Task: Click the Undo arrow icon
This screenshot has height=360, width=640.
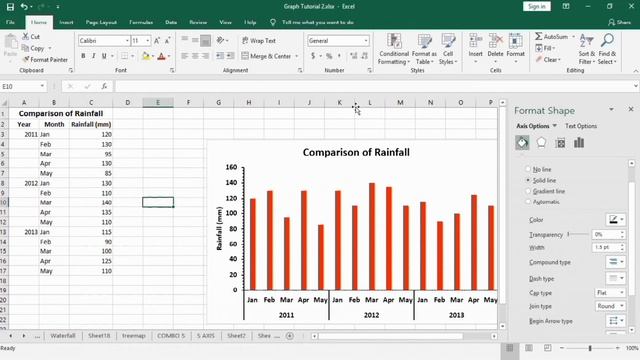Action: coord(24,7)
